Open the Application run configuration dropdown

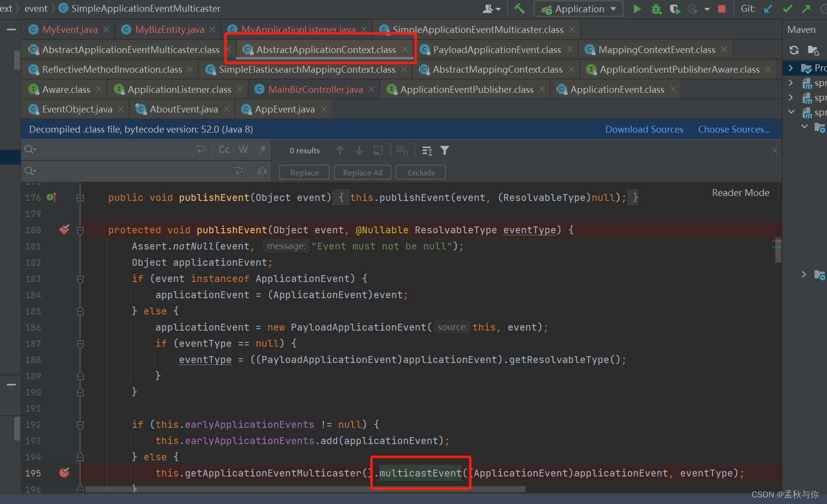(x=612, y=8)
